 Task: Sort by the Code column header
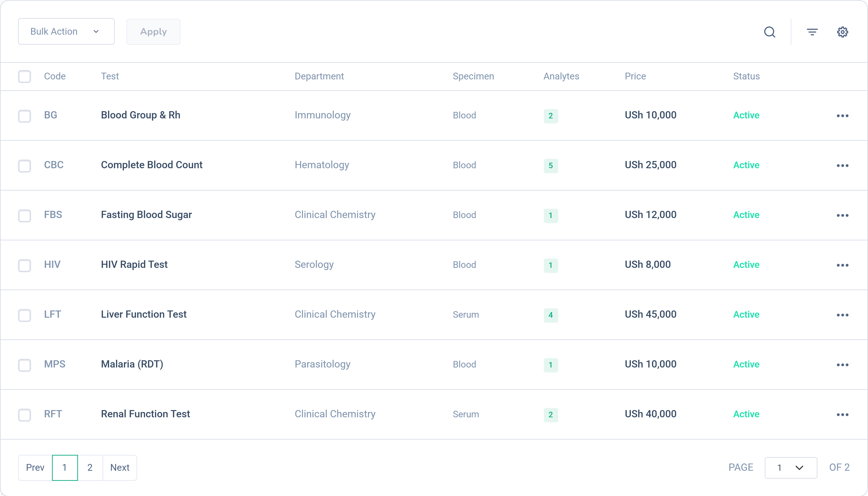55,76
